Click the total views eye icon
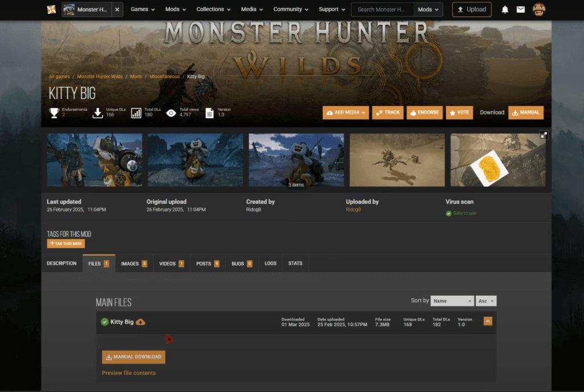584x392 pixels. pyautogui.click(x=171, y=113)
